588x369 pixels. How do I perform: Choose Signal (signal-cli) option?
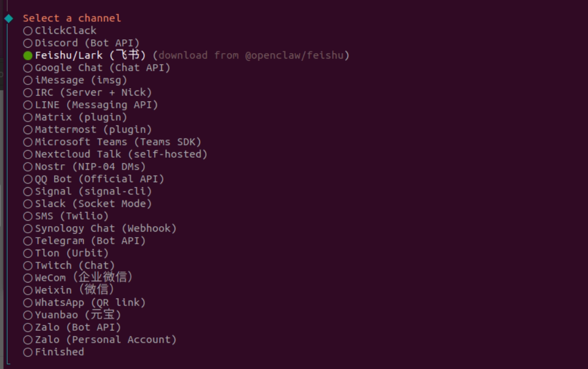point(88,192)
